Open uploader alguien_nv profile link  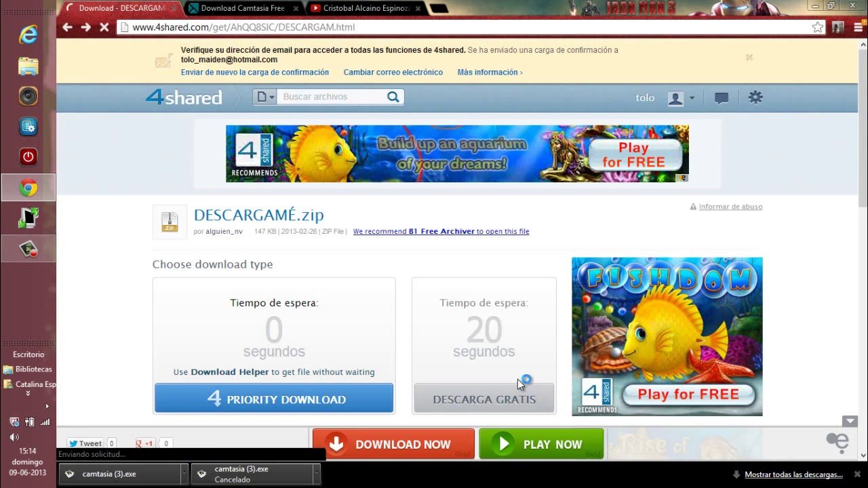coord(224,232)
